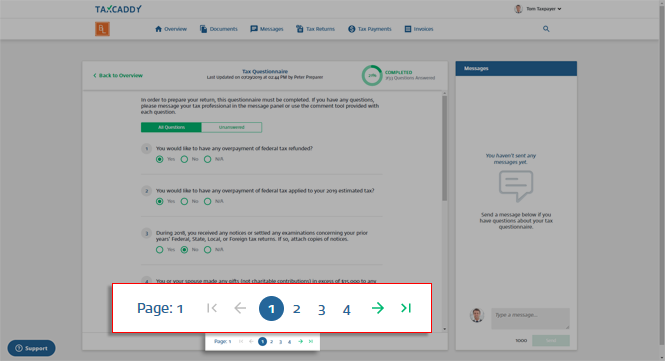Viewport: 665px width, 361px height.
Task: Click the search magnifier icon
Action: [x=546, y=29]
